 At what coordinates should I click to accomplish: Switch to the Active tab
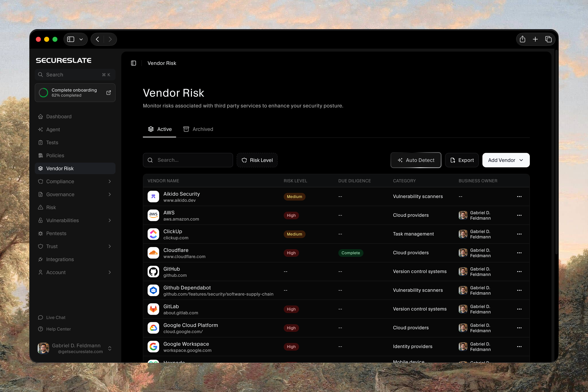click(159, 129)
